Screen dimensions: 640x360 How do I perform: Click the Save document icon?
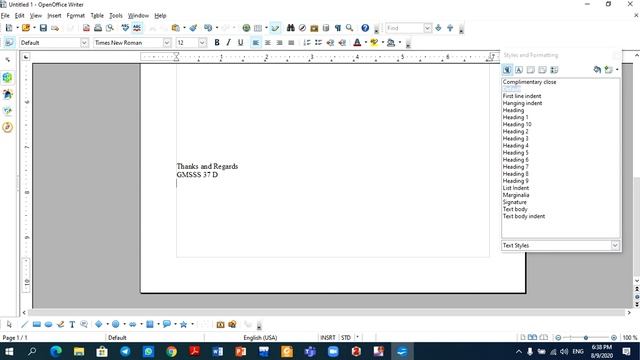point(43,28)
